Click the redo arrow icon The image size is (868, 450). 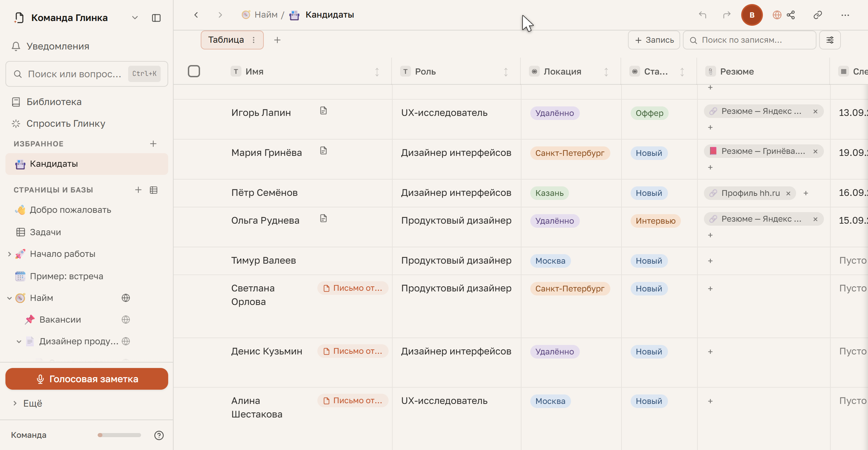pyautogui.click(x=727, y=15)
